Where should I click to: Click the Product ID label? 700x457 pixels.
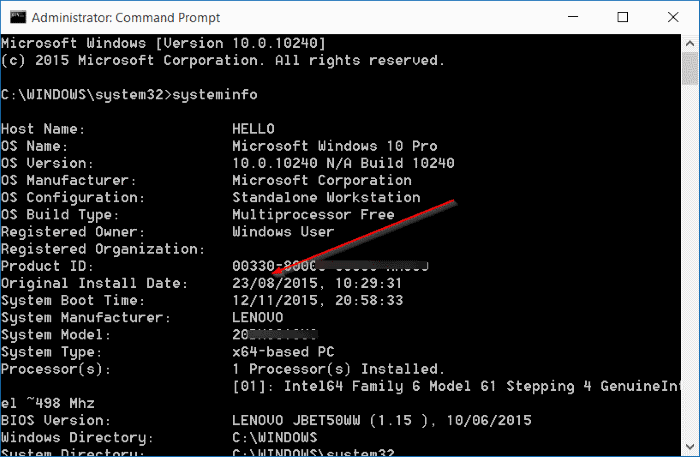[47, 266]
